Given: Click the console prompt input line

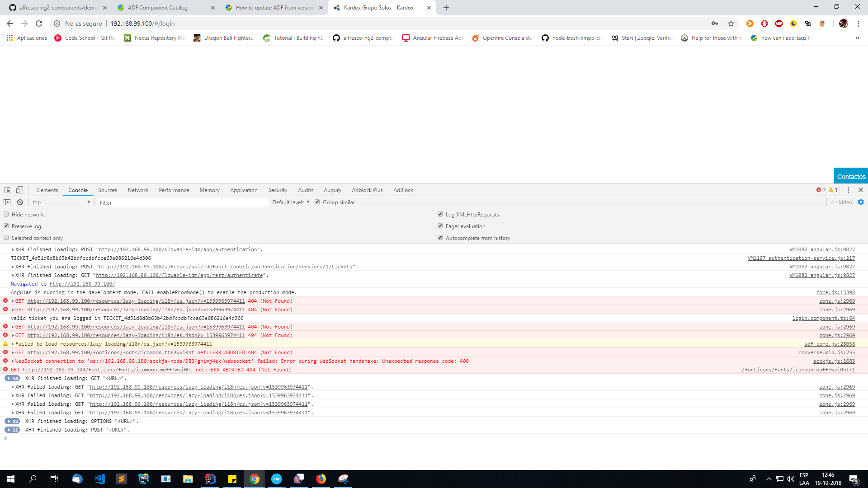Looking at the screenshot, I should [x=434, y=438].
